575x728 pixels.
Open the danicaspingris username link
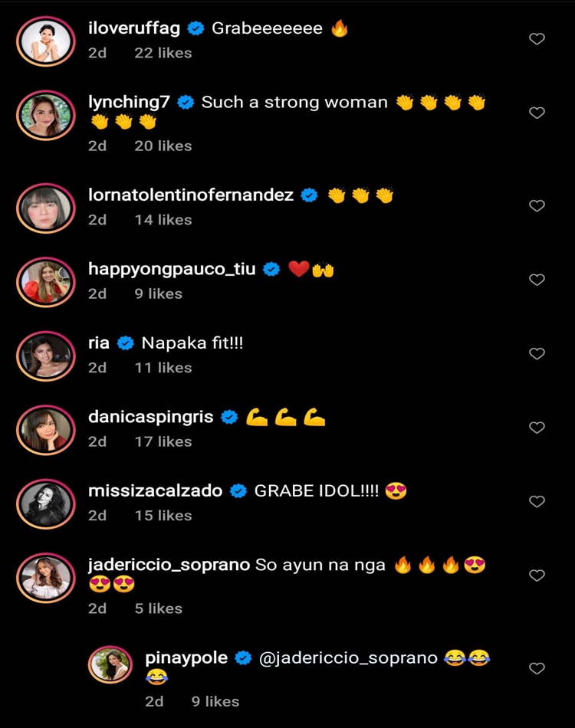pos(151,417)
